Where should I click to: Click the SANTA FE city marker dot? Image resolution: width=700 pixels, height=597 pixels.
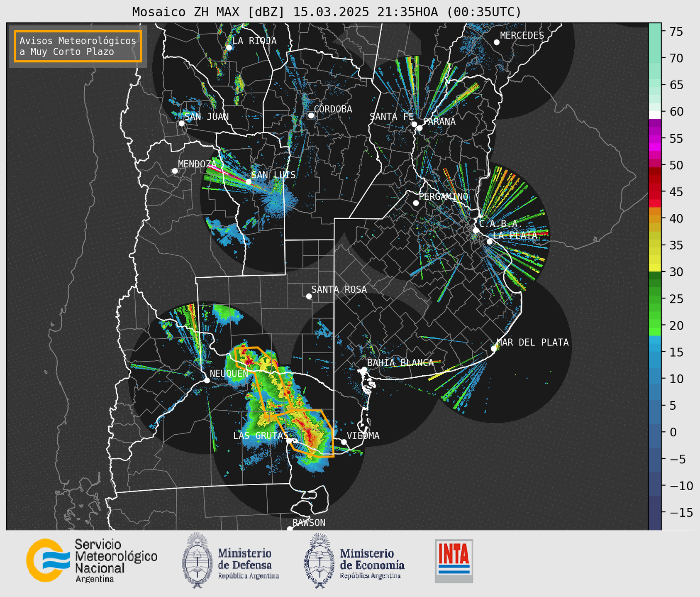click(414, 124)
